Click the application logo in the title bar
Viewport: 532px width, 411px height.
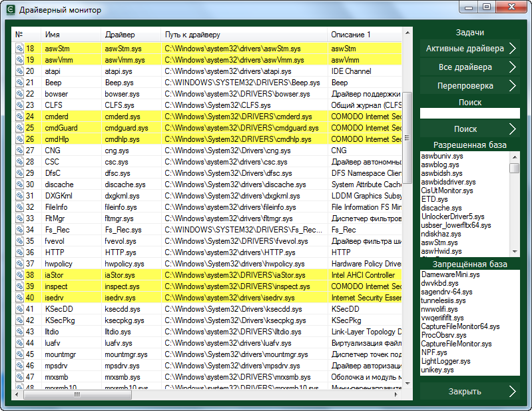point(10,10)
